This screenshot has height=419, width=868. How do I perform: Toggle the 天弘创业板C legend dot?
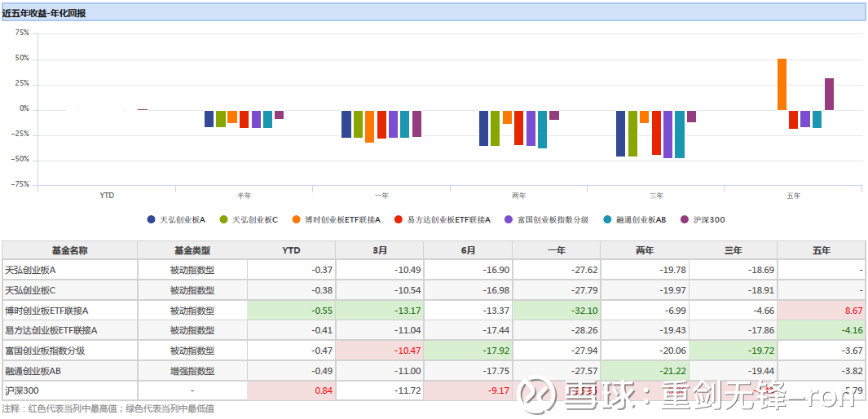[223, 220]
